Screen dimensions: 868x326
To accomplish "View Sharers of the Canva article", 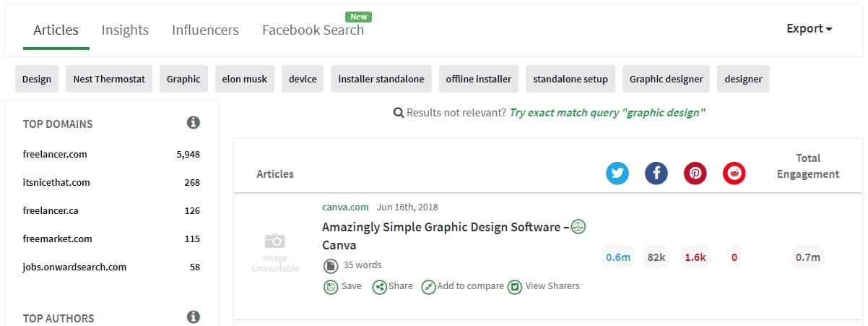I will (544, 286).
